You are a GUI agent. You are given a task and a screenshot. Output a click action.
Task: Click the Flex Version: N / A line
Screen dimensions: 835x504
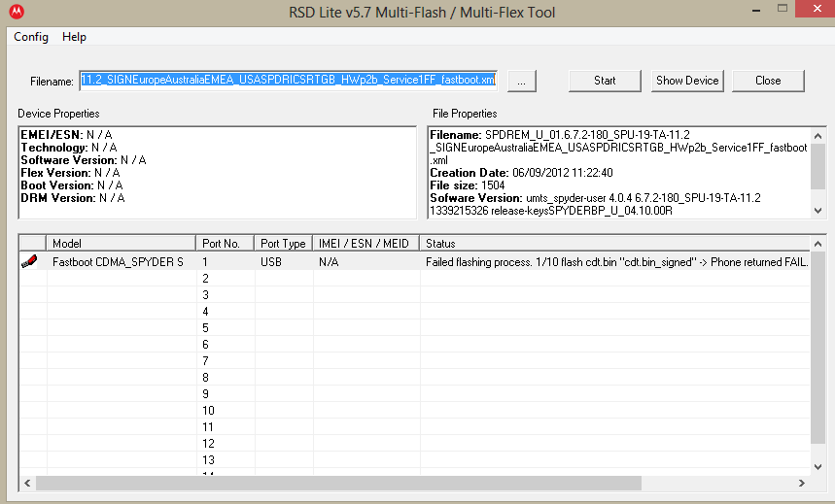70,173
